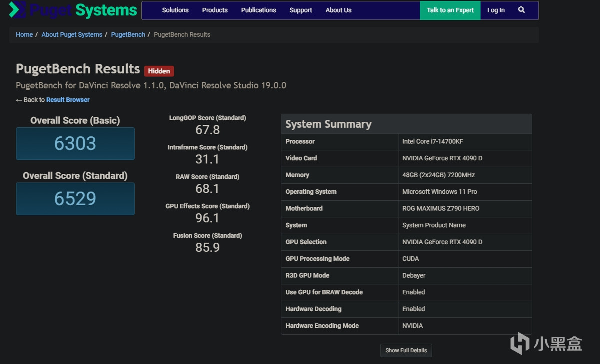Select GPU Selection RTX 4090 D value
The height and width of the screenshot is (364, 600).
click(x=465, y=242)
